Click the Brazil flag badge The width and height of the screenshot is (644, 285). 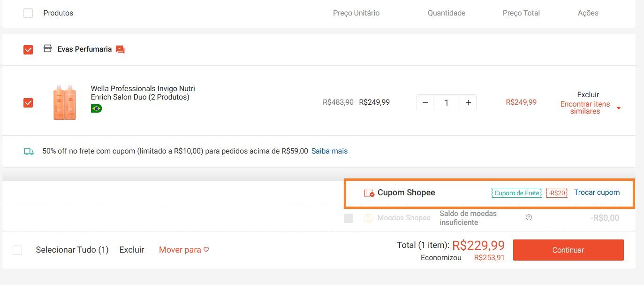pyautogui.click(x=96, y=108)
